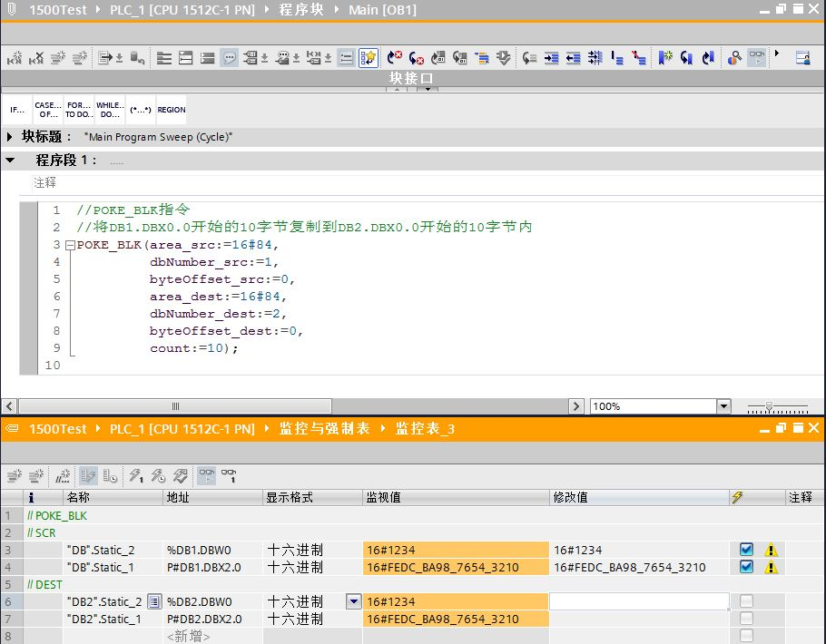This screenshot has height=644, width=826.
Task: Insert a CASE OF statement template
Action: [48, 110]
